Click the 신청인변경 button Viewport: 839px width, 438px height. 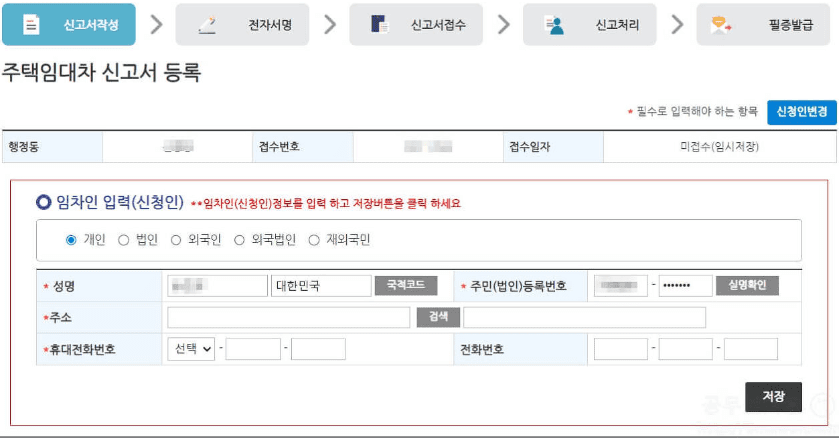802,112
